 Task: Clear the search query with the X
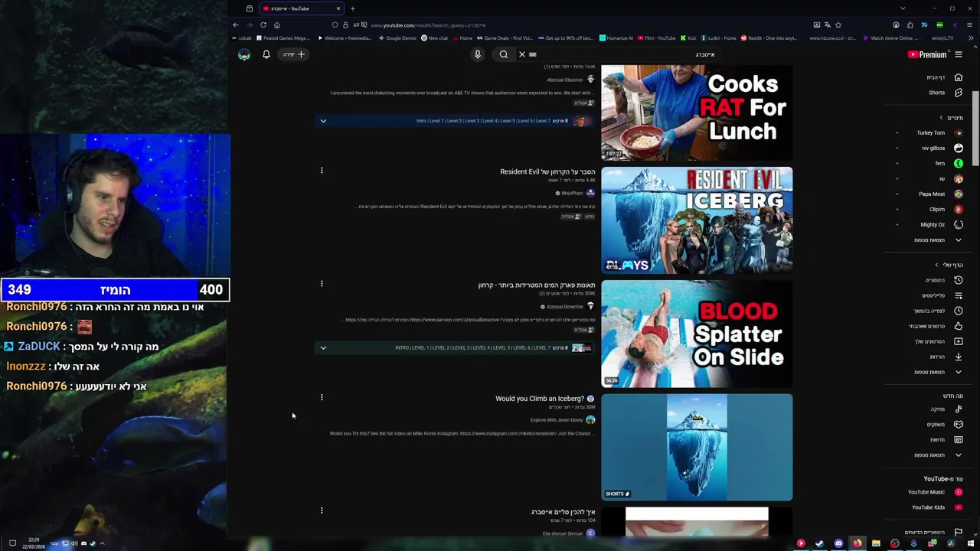[522, 54]
